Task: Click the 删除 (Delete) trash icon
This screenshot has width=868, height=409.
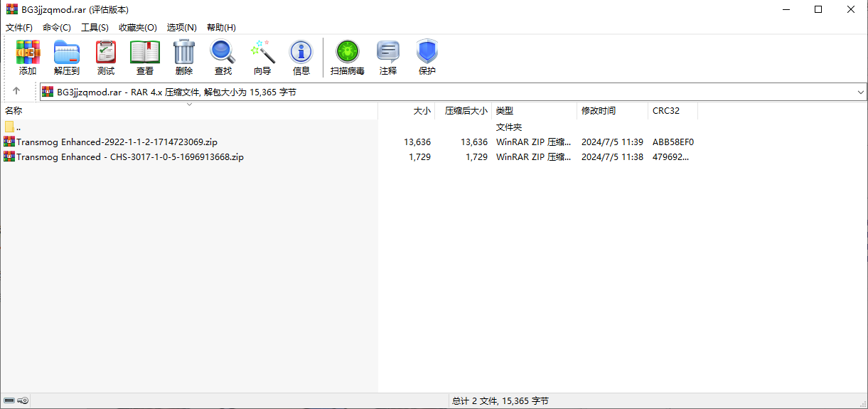Action: coord(184,52)
